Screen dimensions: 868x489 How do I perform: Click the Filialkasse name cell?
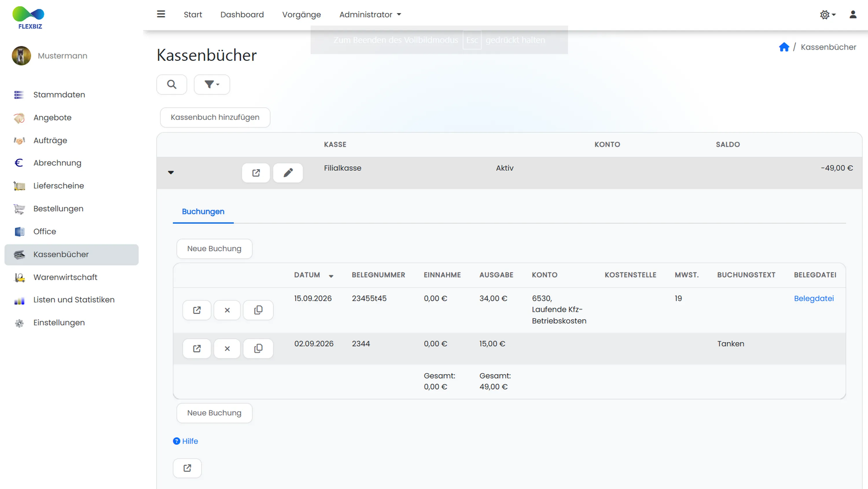[x=342, y=168]
